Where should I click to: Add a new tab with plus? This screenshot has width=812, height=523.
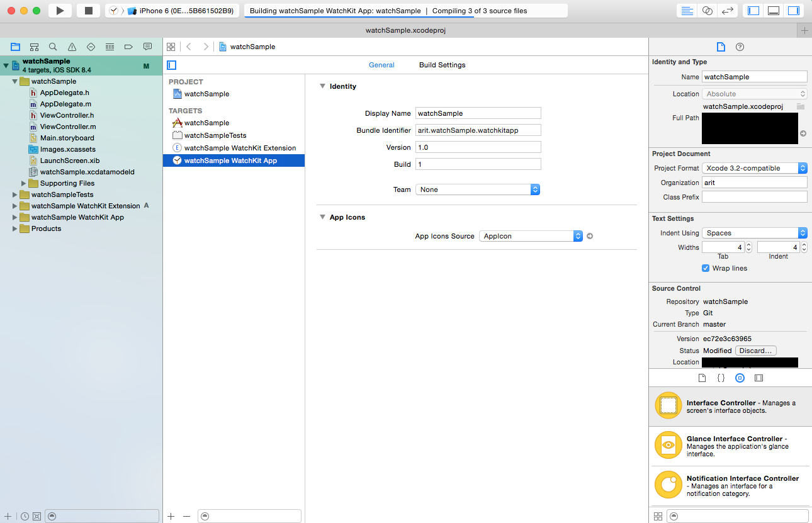(x=805, y=30)
